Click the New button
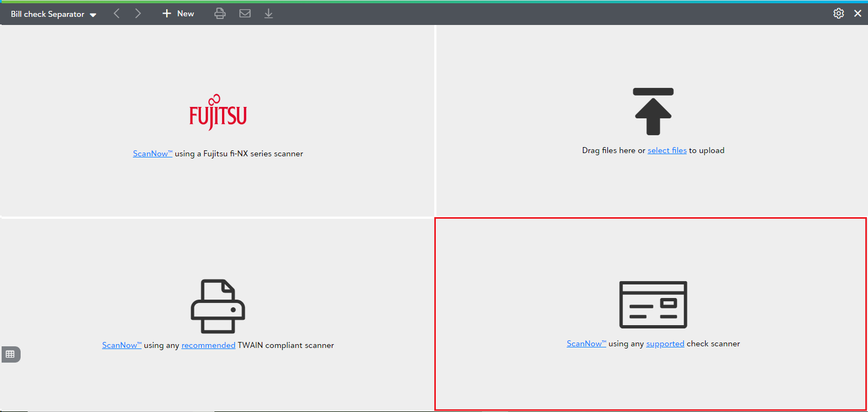This screenshot has width=868, height=412. (x=178, y=14)
